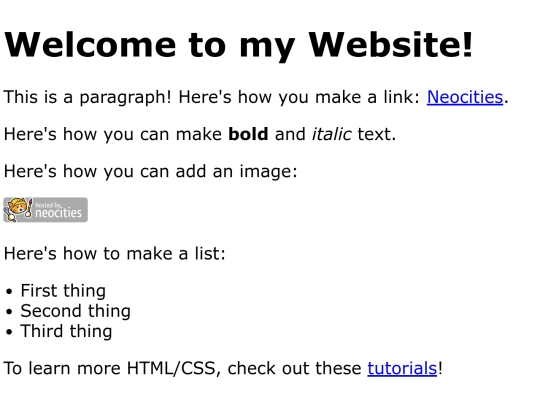Click the bullet before First thing

coord(9,291)
